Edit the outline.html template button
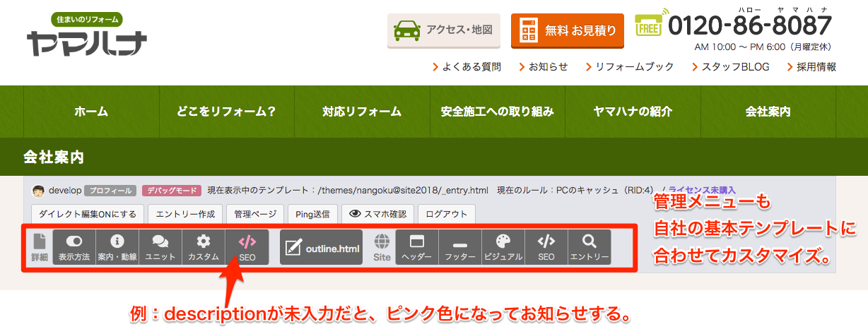 [x=321, y=247]
